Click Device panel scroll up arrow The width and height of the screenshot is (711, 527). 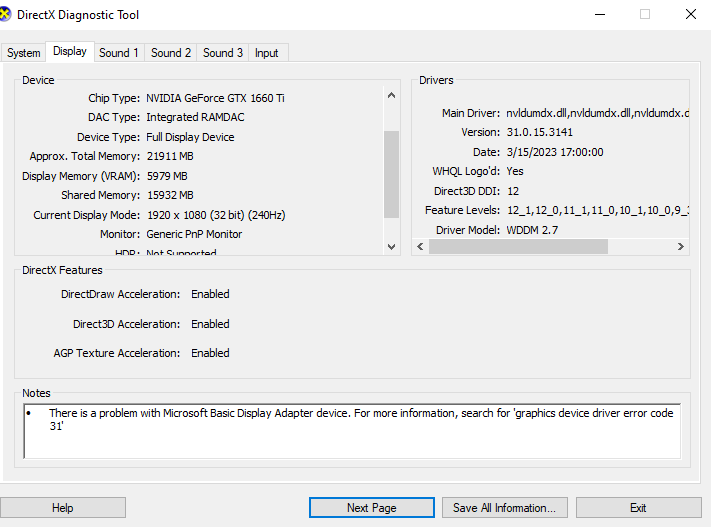(391, 95)
